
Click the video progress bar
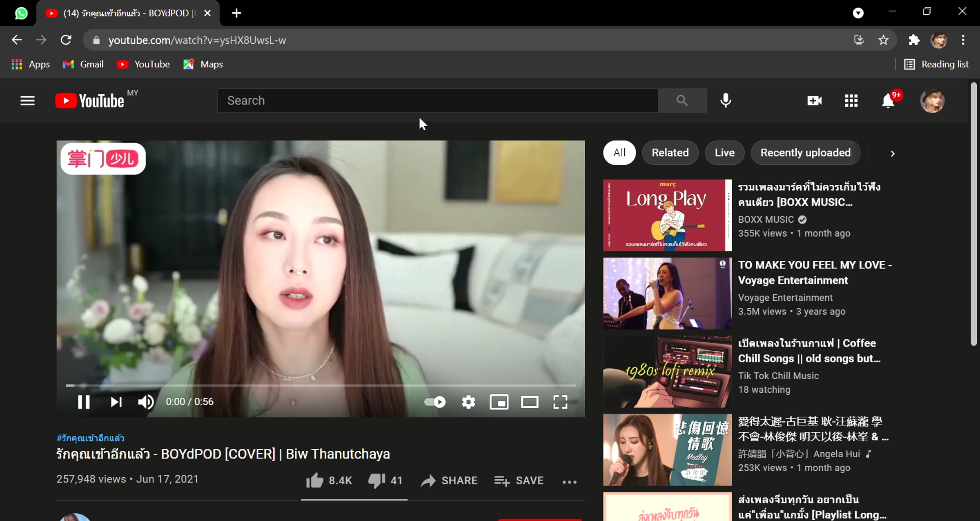click(321, 385)
